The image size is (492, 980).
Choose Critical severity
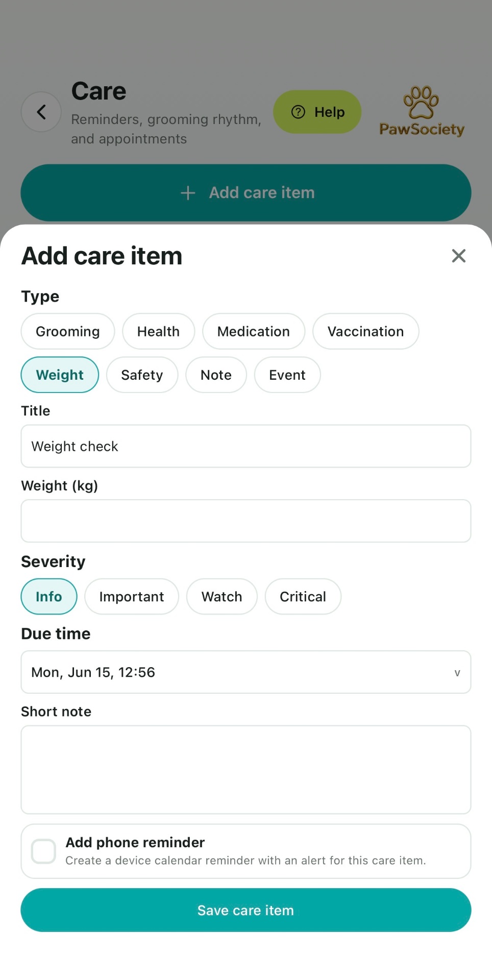303,596
